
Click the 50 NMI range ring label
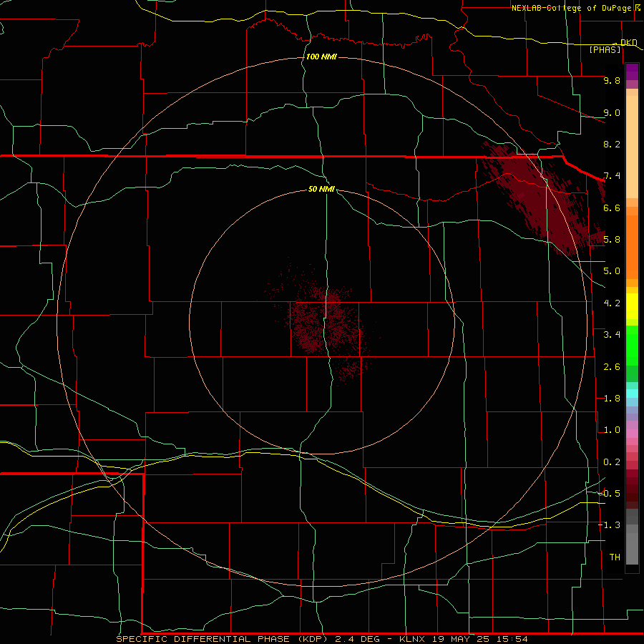321,189
